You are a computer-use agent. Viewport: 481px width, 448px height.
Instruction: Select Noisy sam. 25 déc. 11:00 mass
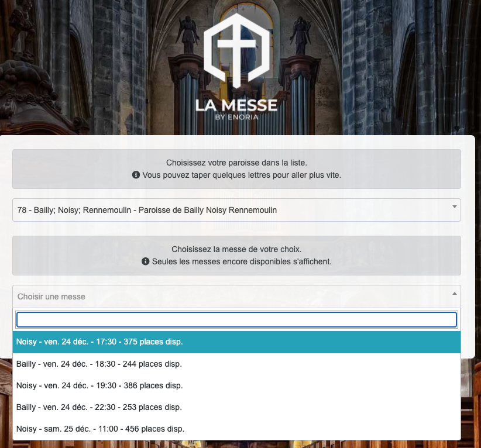tap(236, 429)
